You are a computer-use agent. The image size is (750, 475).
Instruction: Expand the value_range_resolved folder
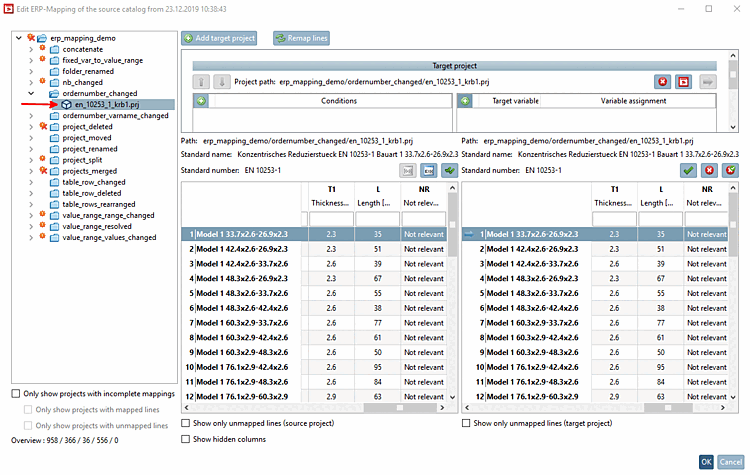coord(30,226)
